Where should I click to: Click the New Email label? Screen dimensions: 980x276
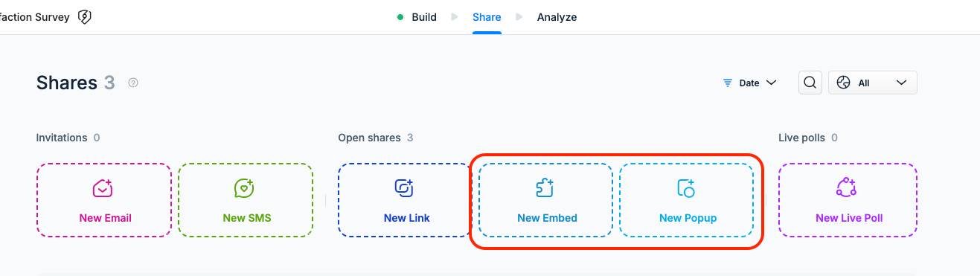(x=106, y=218)
